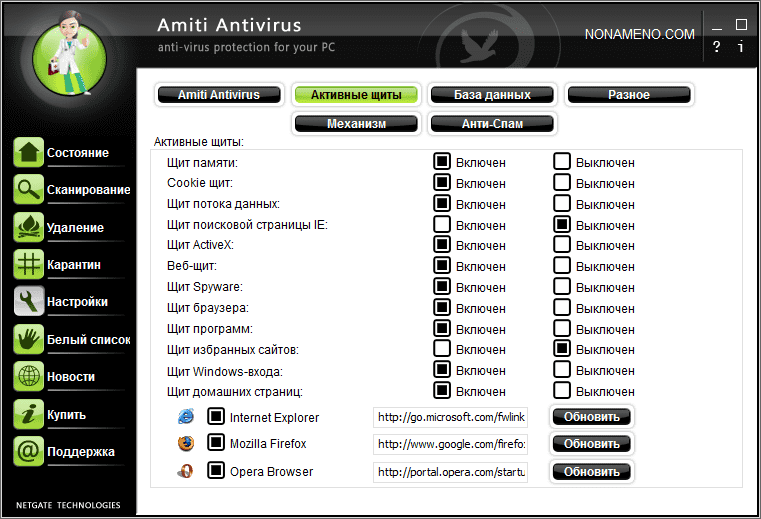This screenshot has width=761, height=519.
Task: Click the Купить info icon
Action: click(x=29, y=414)
